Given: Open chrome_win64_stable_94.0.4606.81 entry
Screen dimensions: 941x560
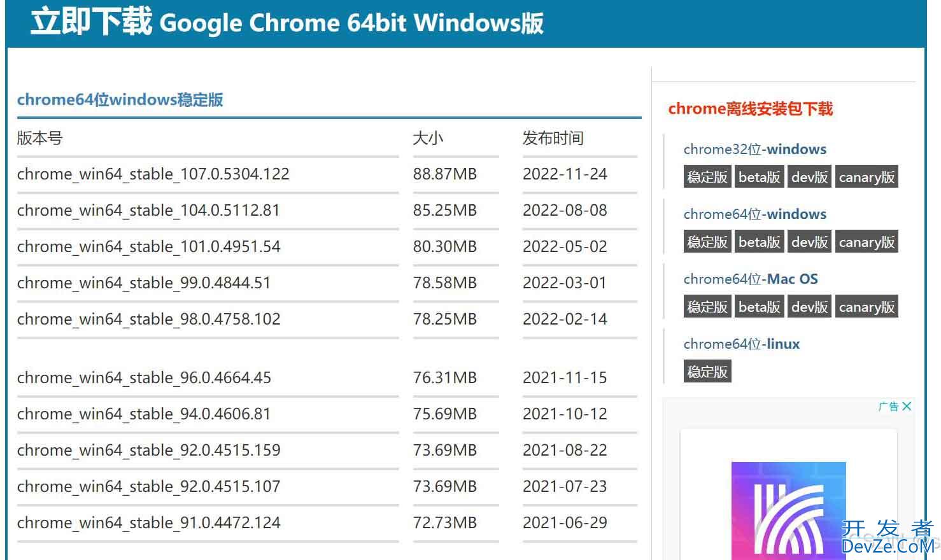Looking at the screenshot, I should click(x=144, y=414).
